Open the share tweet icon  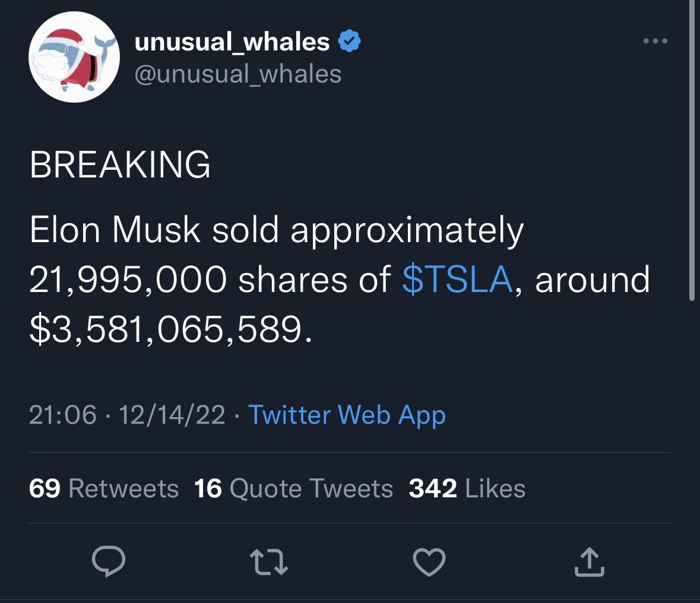click(x=589, y=562)
